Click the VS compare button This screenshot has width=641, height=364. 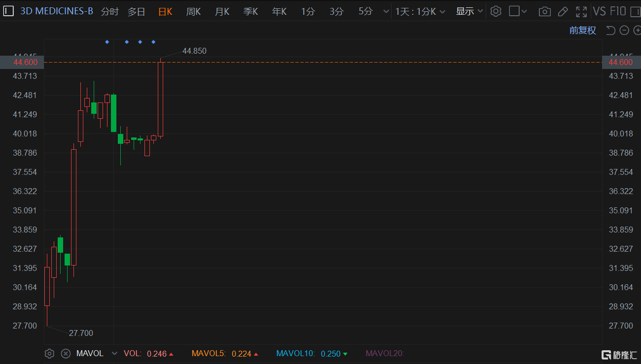tap(600, 11)
